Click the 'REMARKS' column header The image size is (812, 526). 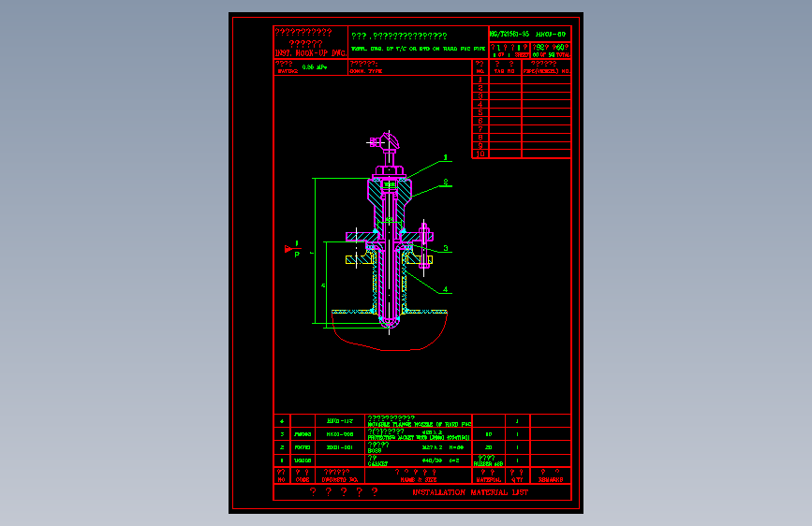click(x=551, y=480)
